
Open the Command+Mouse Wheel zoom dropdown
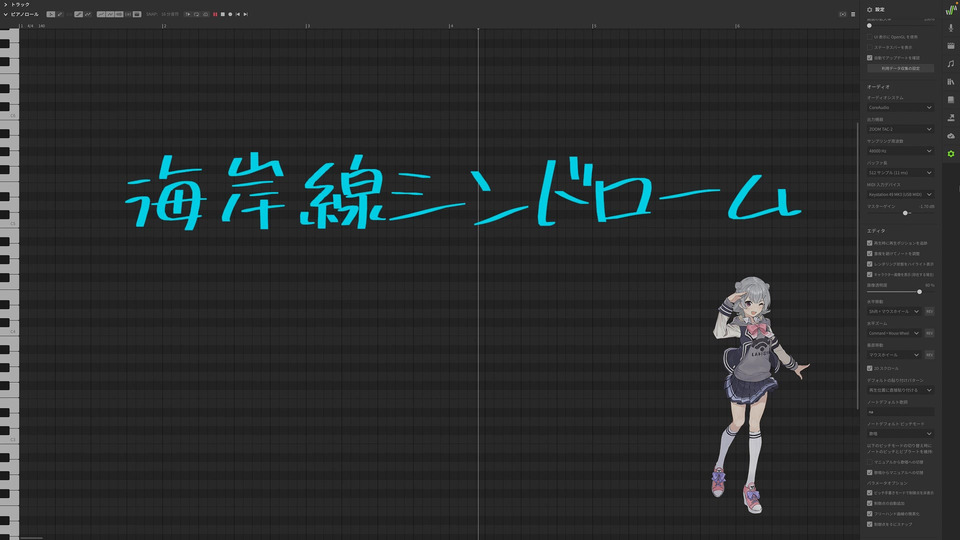pos(894,333)
